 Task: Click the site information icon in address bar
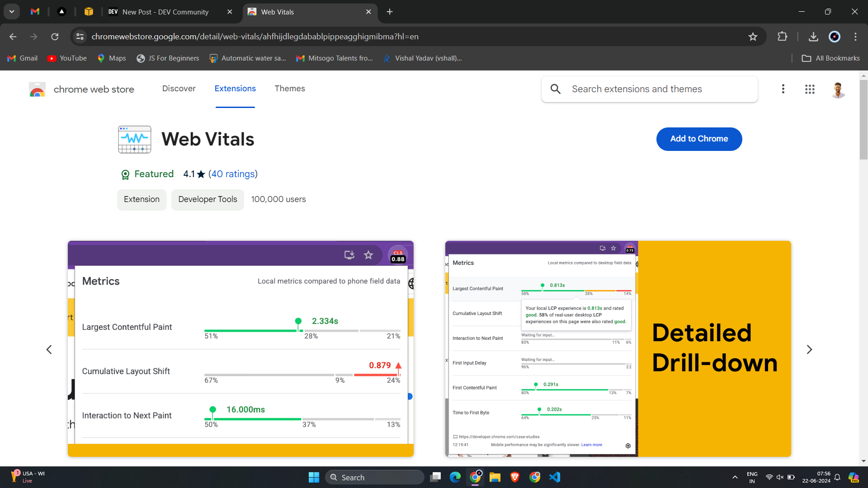(x=80, y=37)
